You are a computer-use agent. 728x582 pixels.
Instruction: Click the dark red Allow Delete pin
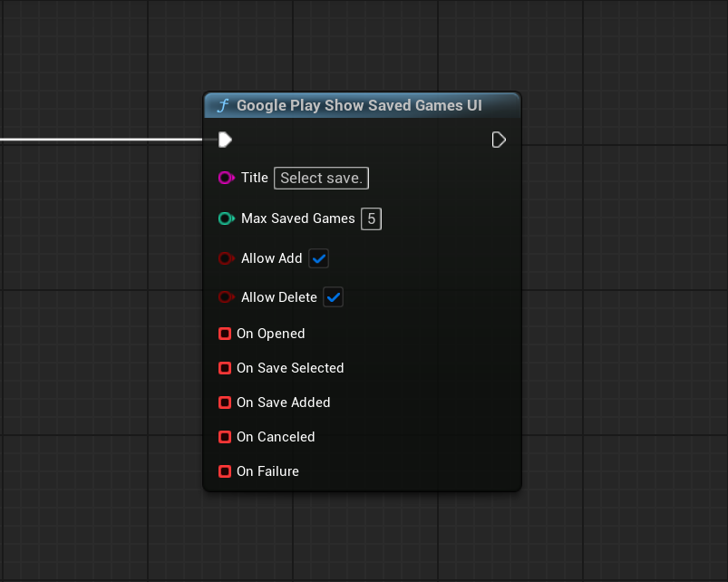tap(226, 297)
